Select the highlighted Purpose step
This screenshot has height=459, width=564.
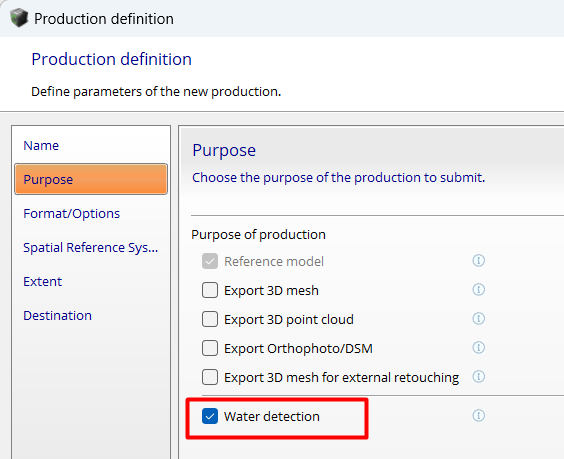(x=91, y=179)
